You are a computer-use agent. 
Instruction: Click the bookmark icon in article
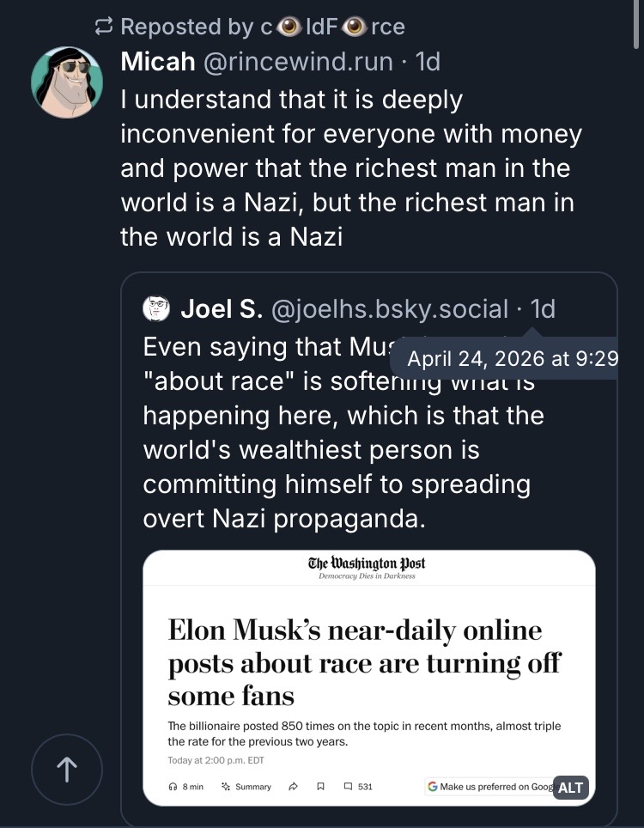pyautogui.click(x=320, y=786)
